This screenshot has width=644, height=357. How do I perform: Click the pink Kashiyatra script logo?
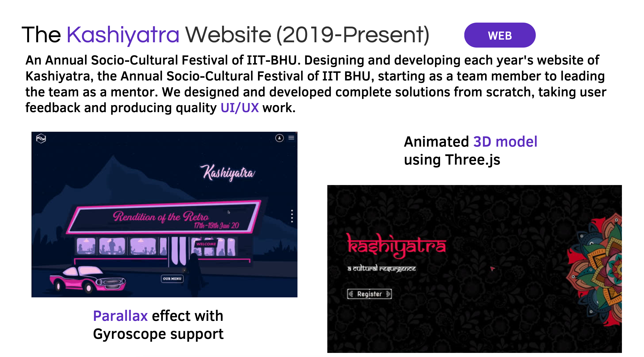click(x=228, y=173)
